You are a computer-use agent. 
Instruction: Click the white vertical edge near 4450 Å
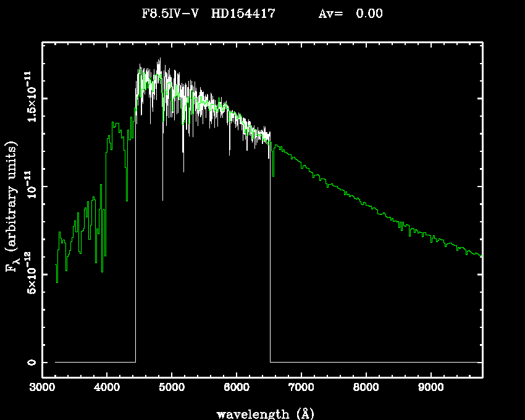135,247
